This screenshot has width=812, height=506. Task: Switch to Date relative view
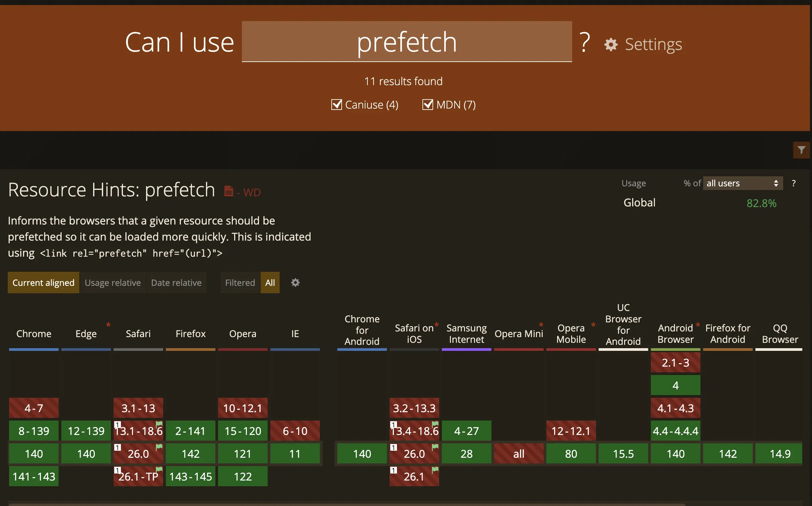pos(176,282)
